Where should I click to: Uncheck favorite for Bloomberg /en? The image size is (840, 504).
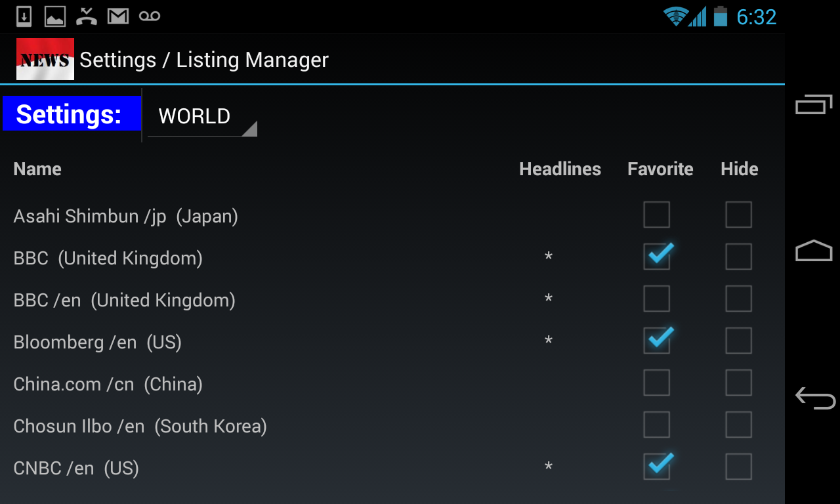coord(657,341)
